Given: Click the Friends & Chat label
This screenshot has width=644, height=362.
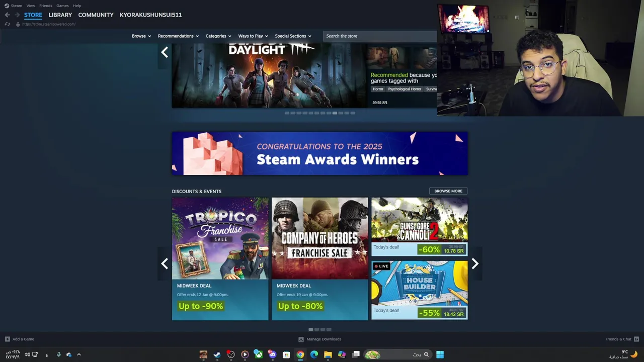Looking at the screenshot, I should pyautogui.click(x=618, y=339).
